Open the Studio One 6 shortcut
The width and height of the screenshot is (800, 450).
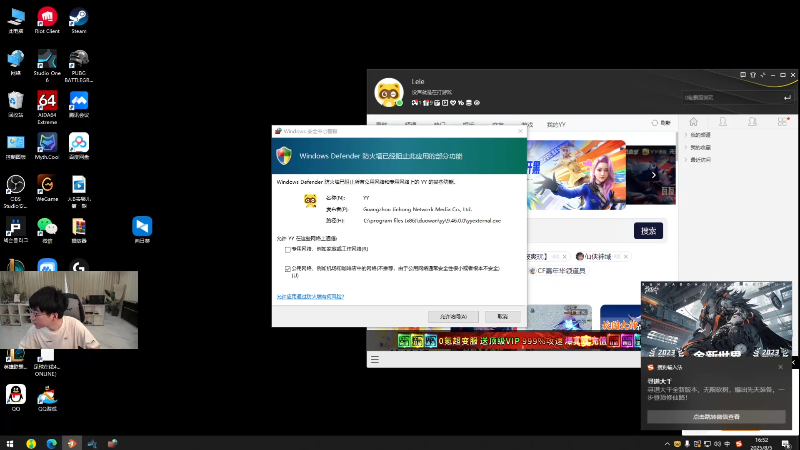point(47,65)
